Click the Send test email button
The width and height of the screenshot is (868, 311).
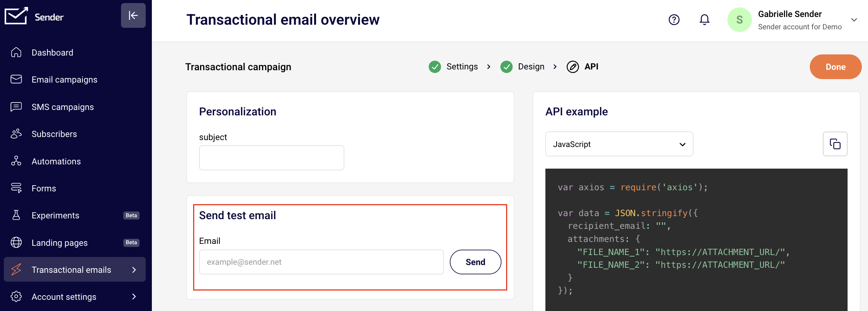tap(475, 262)
